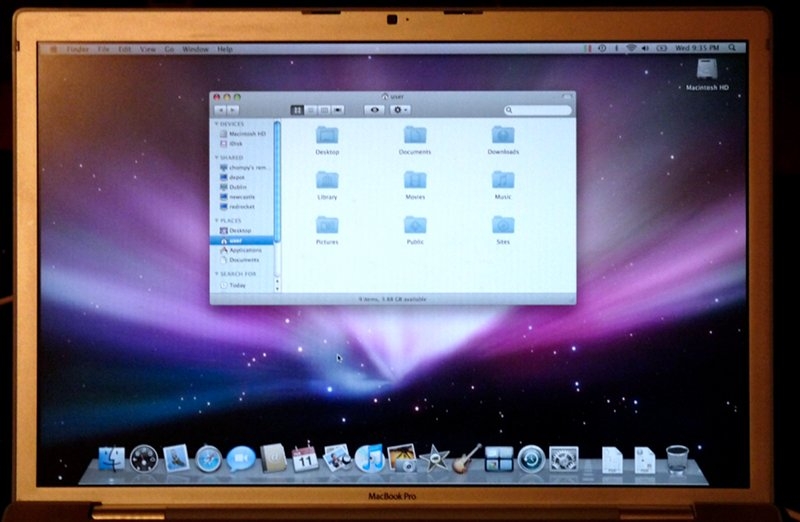Open iMovie star icon in Dock

coord(434,458)
